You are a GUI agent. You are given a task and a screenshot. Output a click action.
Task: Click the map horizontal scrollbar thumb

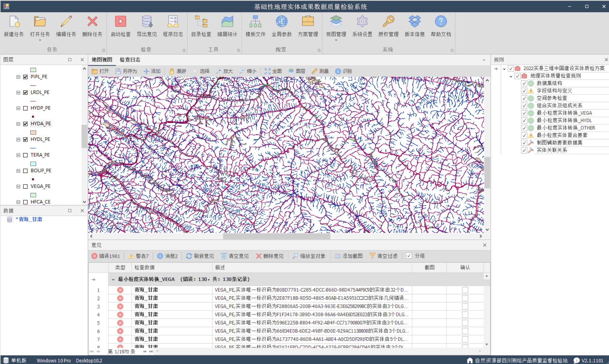[x=276, y=236]
